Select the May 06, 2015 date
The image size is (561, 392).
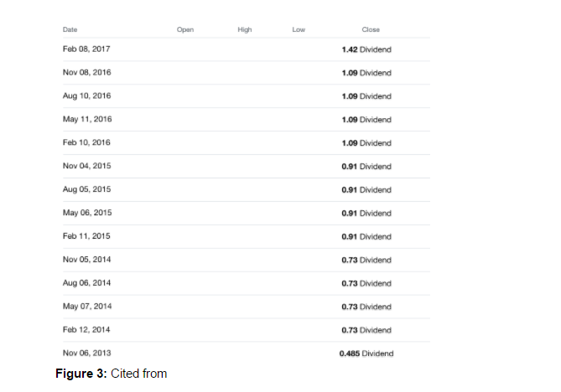point(87,214)
